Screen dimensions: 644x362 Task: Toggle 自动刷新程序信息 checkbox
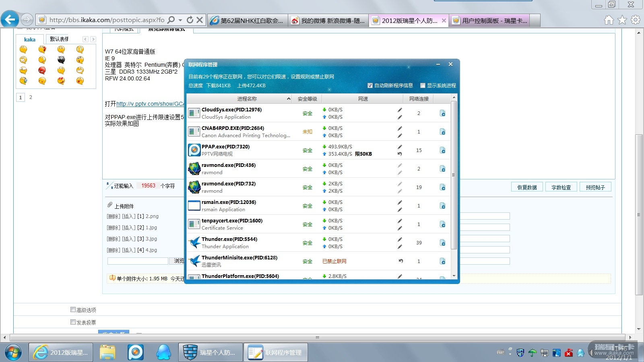(x=370, y=85)
